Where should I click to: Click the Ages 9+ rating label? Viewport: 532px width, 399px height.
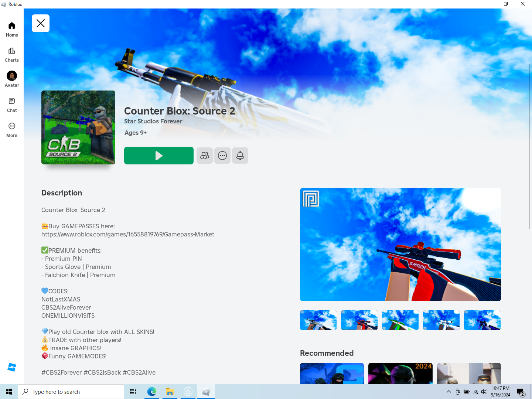point(136,133)
